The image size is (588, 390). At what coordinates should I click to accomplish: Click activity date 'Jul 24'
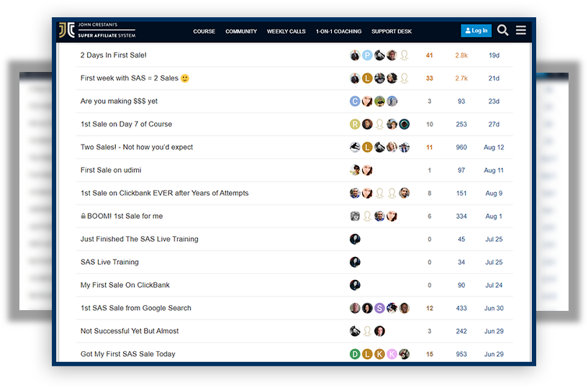point(494,285)
